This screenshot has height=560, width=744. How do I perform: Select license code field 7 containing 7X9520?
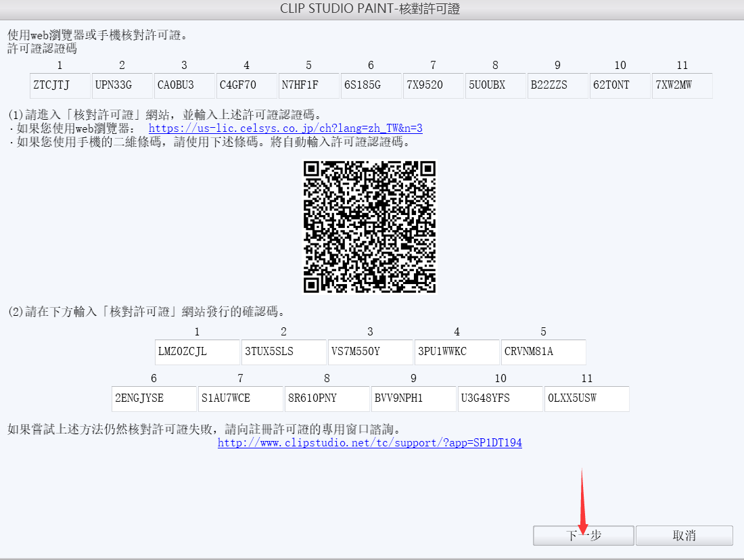[433, 85]
